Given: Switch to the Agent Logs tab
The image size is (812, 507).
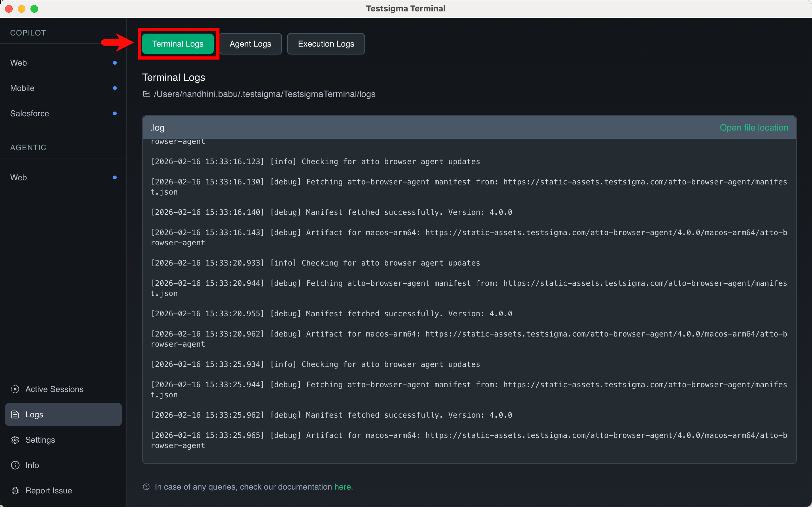Looking at the screenshot, I should (250, 44).
